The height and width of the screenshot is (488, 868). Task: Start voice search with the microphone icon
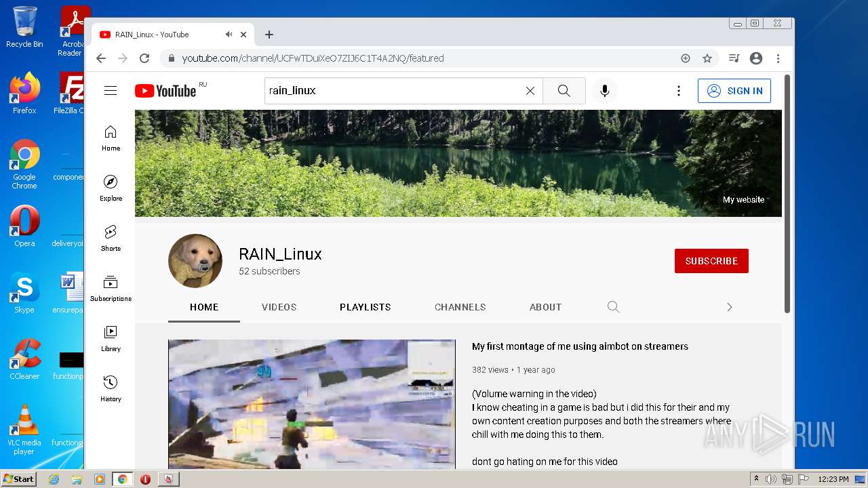[x=605, y=91]
